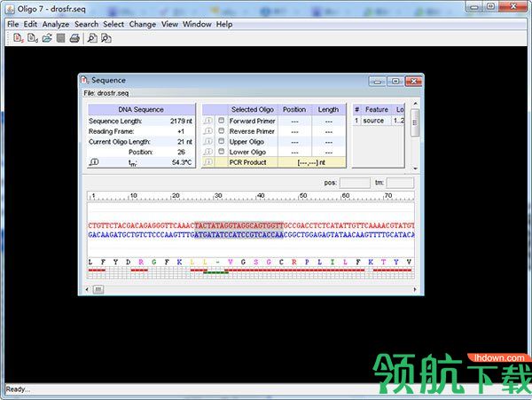Click the features panel scroll down arrow
The width and height of the screenshot is (532, 400).
pyautogui.click(x=415, y=169)
